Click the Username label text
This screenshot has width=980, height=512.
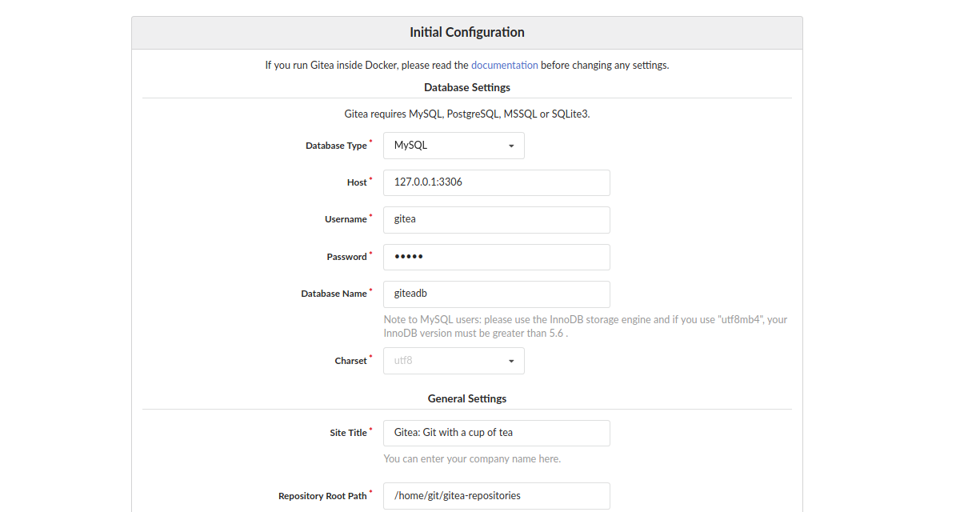click(x=346, y=219)
